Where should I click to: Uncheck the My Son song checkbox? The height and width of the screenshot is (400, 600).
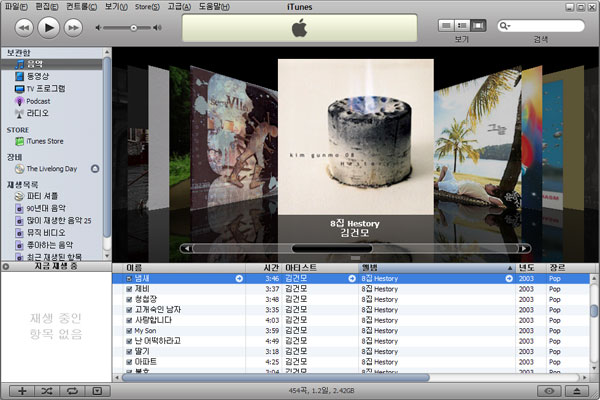point(129,331)
